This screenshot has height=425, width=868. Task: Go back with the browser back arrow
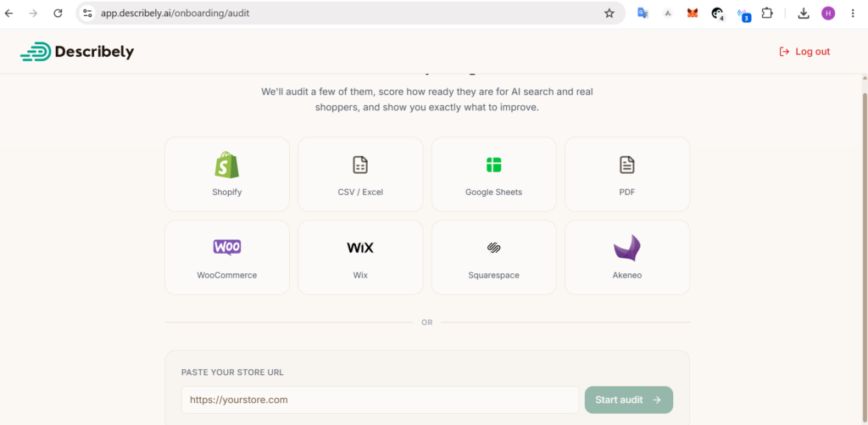tap(8, 14)
